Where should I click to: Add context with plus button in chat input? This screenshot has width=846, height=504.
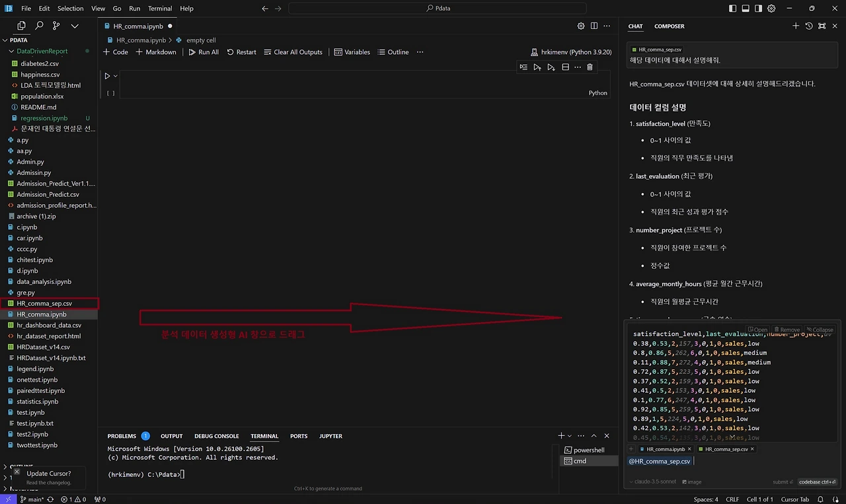[631, 449]
